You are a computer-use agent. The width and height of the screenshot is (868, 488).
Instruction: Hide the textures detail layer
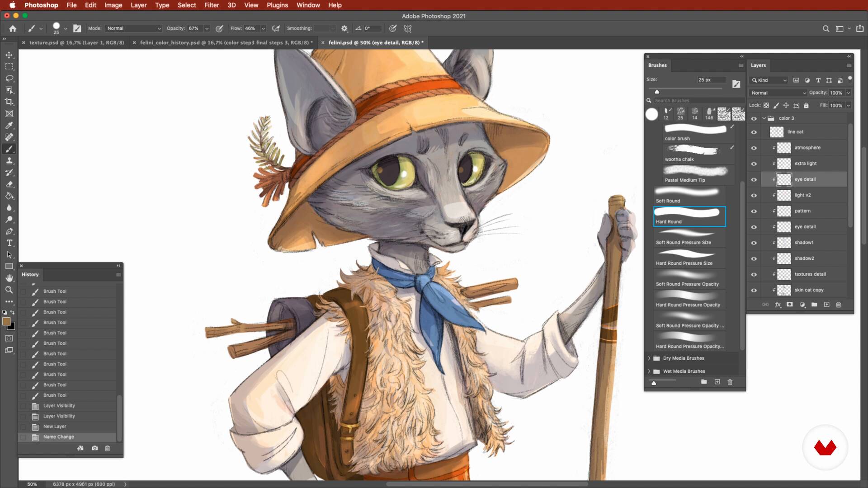[754, 274]
